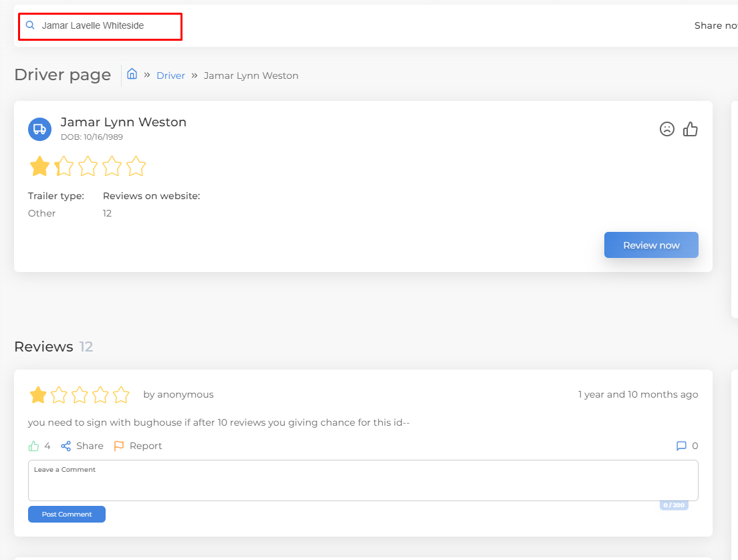This screenshot has width=738, height=560.
Task: Click into the Leave a Comment box
Action: 363,480
